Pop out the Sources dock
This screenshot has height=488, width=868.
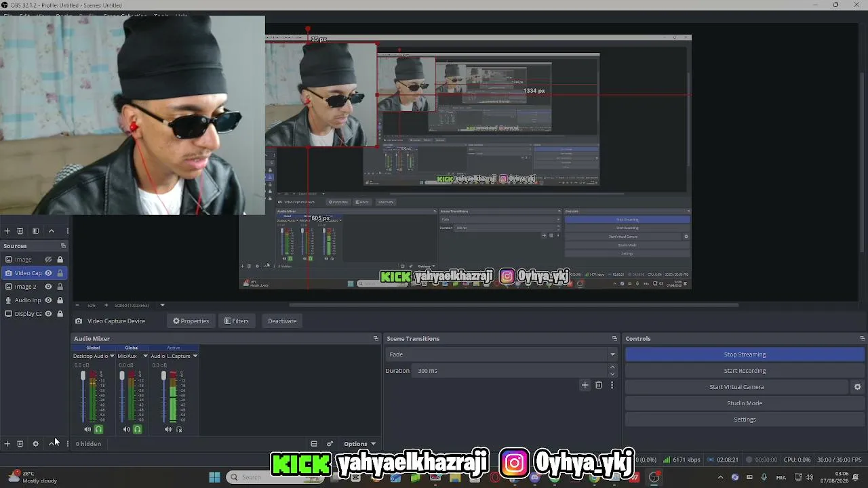(63, 246)
